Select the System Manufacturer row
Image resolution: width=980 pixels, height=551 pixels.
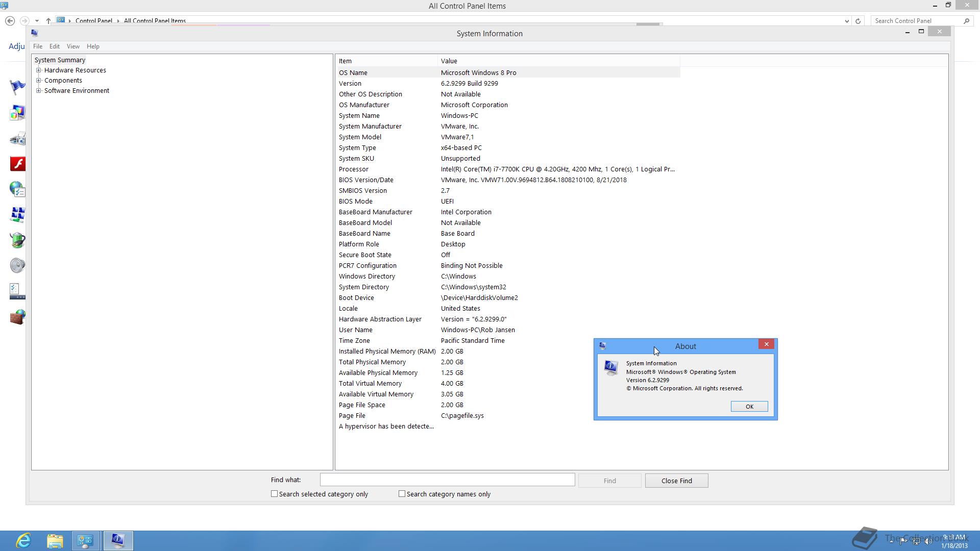[508, 127]
